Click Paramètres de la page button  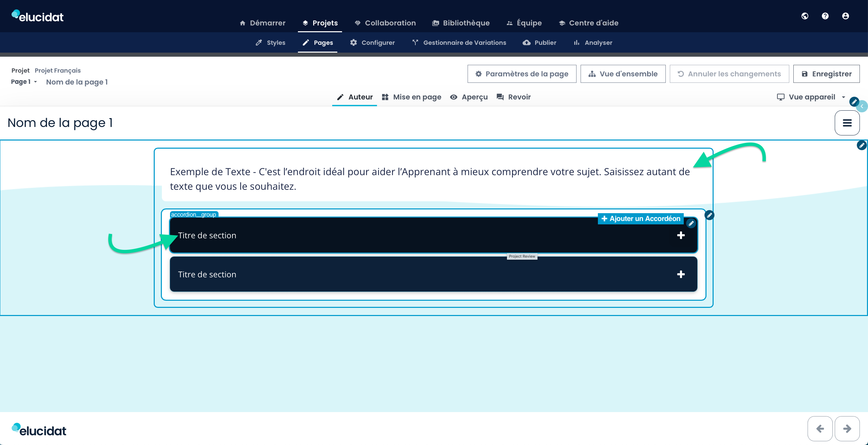pyautogui.click(x=522, y=74)
